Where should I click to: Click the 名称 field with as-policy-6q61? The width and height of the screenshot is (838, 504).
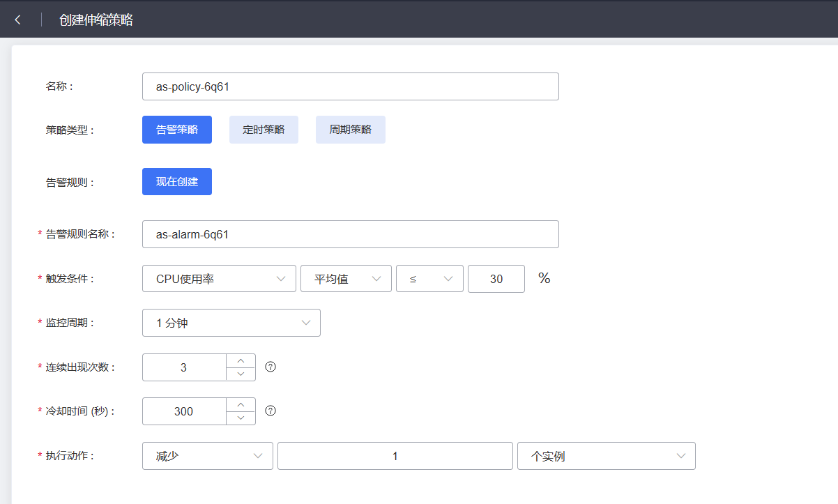tap(350, 86)
